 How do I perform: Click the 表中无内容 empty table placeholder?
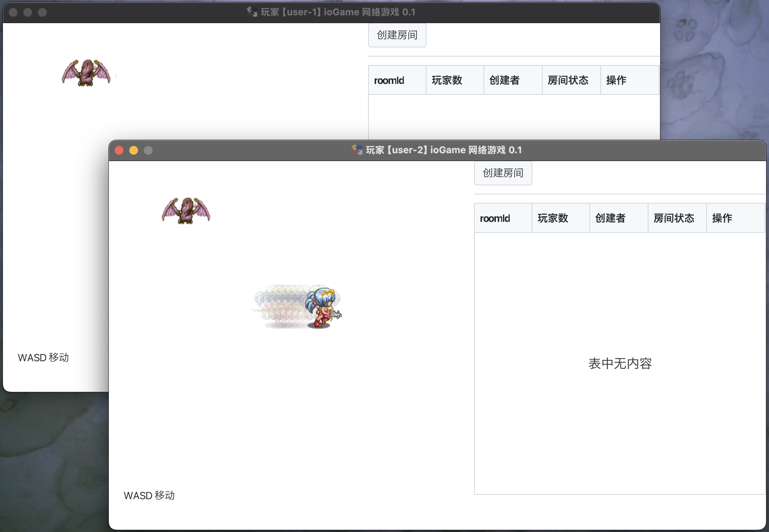pos(620,363)
